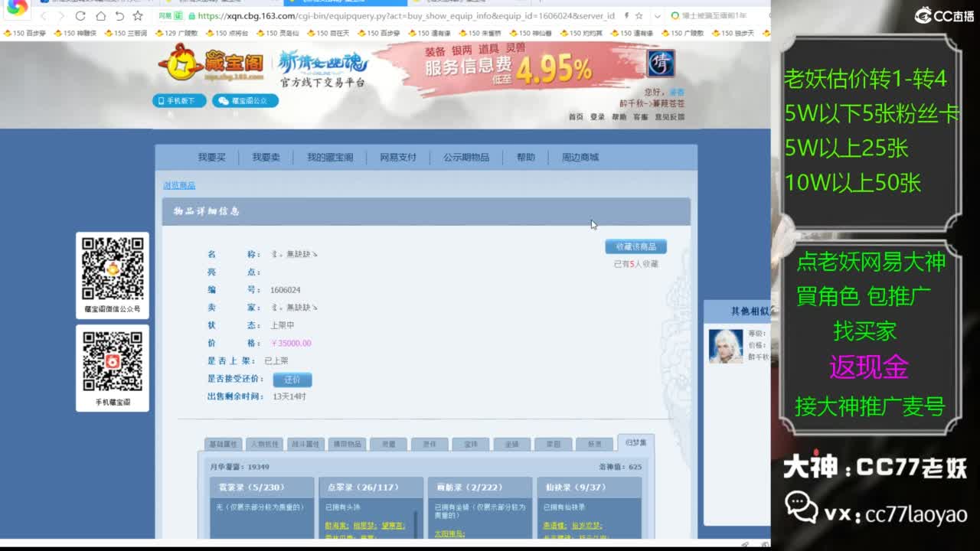The height and width of the screenshot is (551, 980).
Task: Switch to the 携带物品 tab
Action: 347,444
